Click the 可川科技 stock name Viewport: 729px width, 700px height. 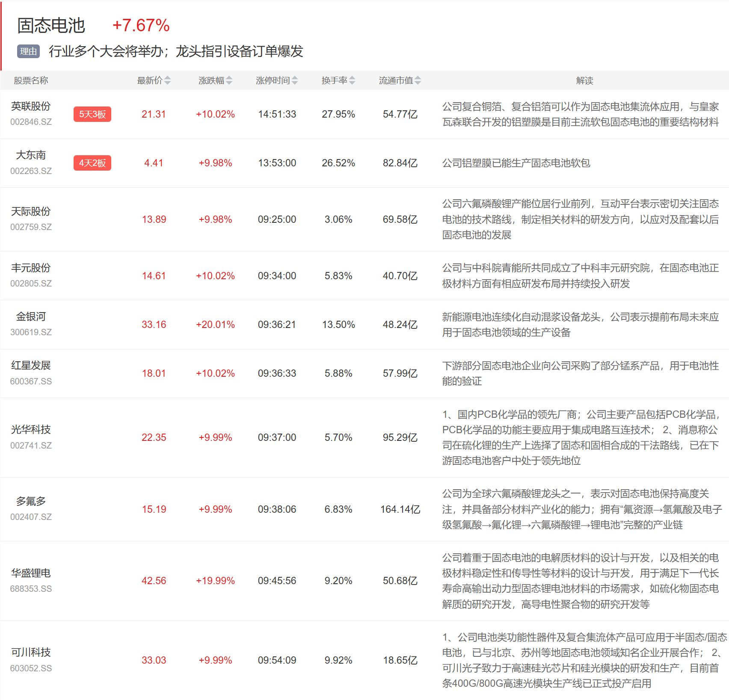[31, 652]
